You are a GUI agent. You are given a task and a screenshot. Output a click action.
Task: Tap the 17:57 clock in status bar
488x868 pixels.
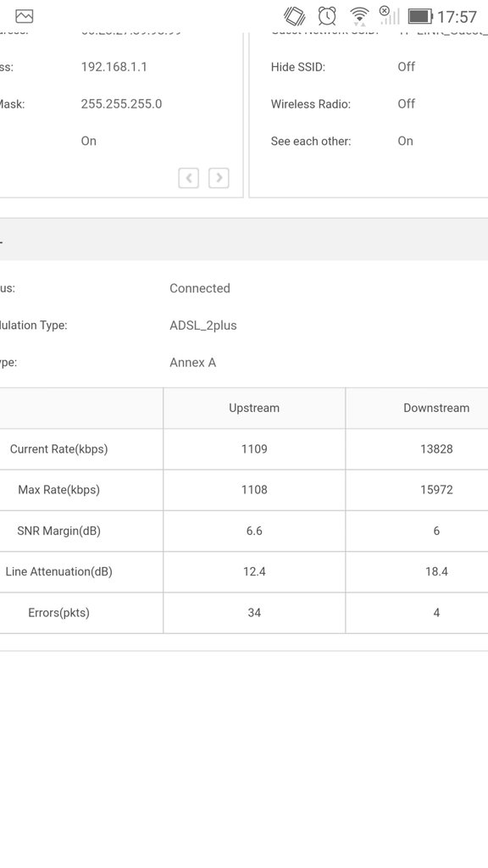[x=457, y=17]
